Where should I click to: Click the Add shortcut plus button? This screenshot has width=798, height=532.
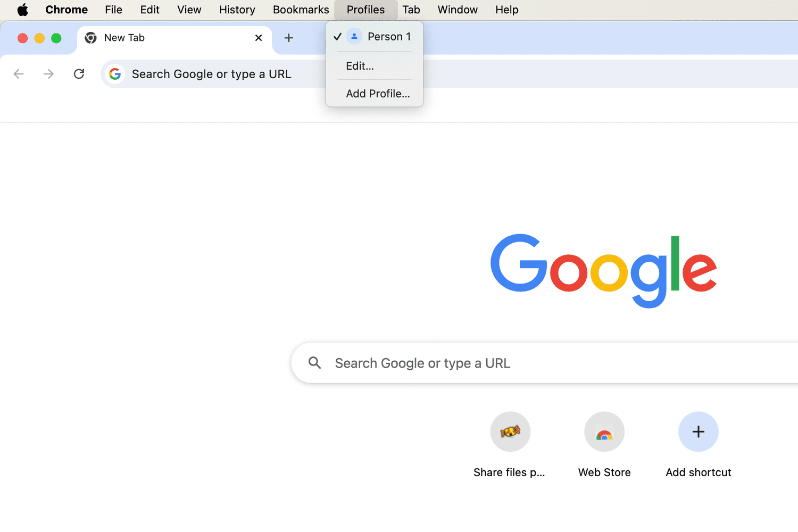click(x=698, y=431)
